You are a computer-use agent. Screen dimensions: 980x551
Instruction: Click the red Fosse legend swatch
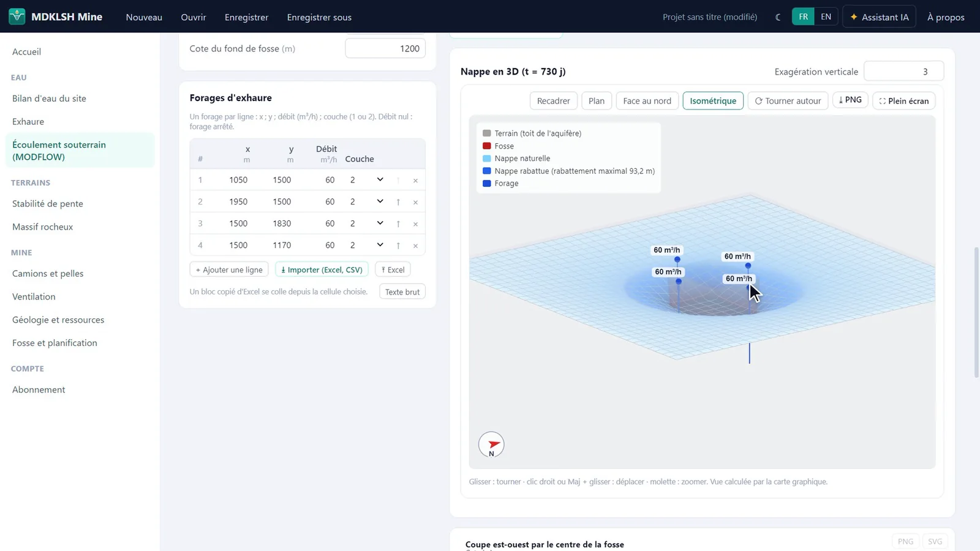(x=487, y=146)
